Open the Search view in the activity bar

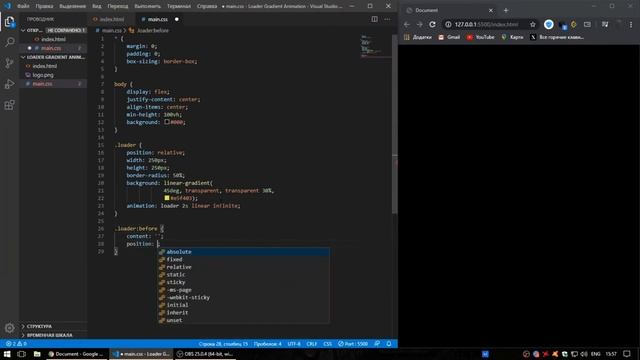click(9, 42)
